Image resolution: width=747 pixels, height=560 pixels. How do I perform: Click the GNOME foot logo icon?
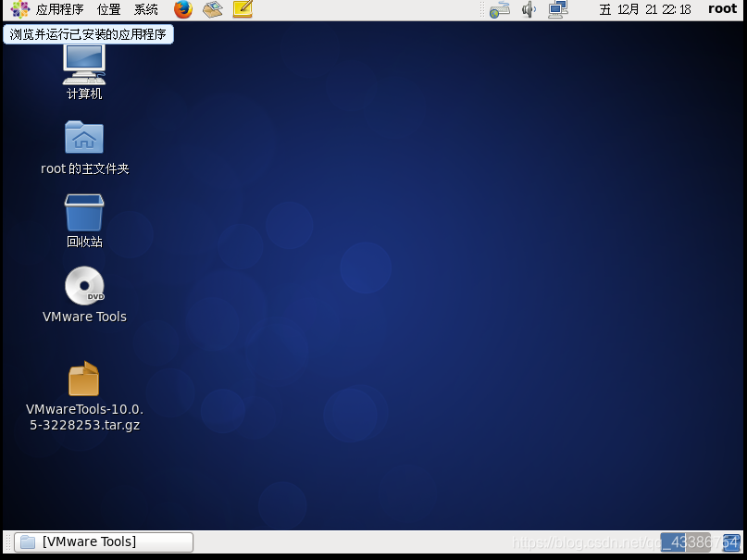tap(20, 9)
